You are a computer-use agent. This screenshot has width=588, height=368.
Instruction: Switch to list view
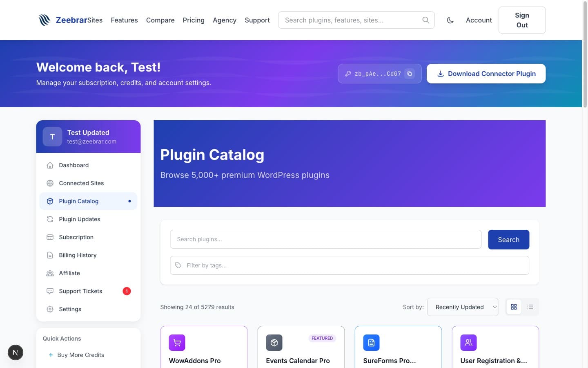(530, 307)
